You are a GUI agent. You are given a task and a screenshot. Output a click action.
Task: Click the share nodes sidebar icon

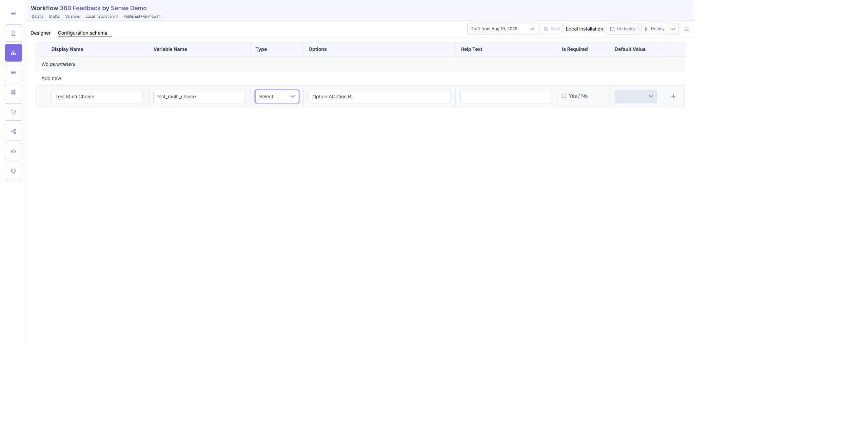pos(14,131)
